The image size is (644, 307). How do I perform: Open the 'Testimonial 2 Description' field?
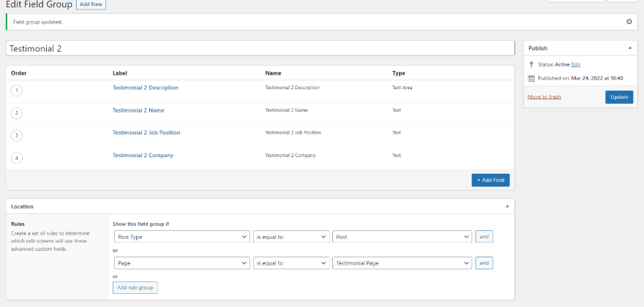[x=145, y=88]
